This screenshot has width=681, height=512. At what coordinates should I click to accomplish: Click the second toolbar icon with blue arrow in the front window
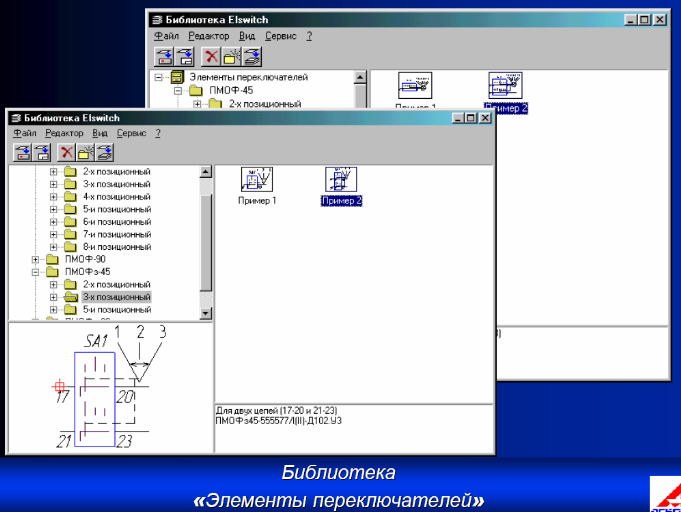coord(42,152)
